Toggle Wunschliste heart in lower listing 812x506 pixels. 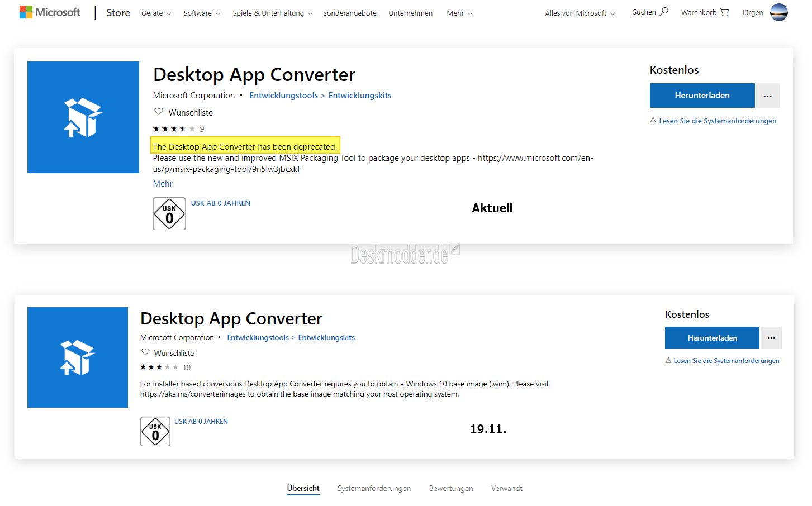(x=145, y=352)
